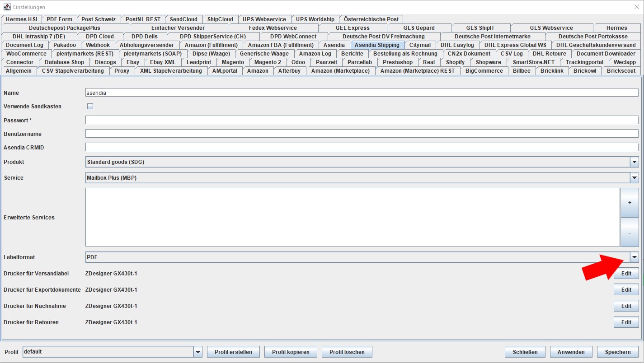Focus the Passwort field
Screen dimensions: 644x363
pos(362,120)
